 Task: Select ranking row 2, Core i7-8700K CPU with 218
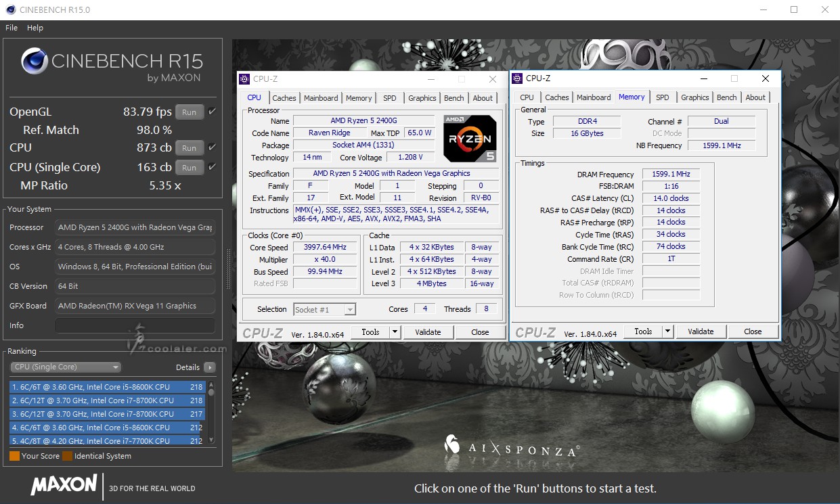pyautogui.click(x=108, y=400)
